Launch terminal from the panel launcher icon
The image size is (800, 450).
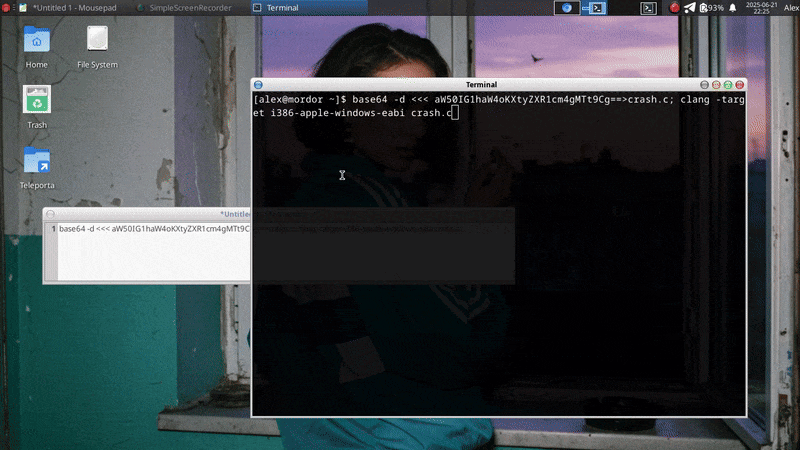(x=648, y=8)
